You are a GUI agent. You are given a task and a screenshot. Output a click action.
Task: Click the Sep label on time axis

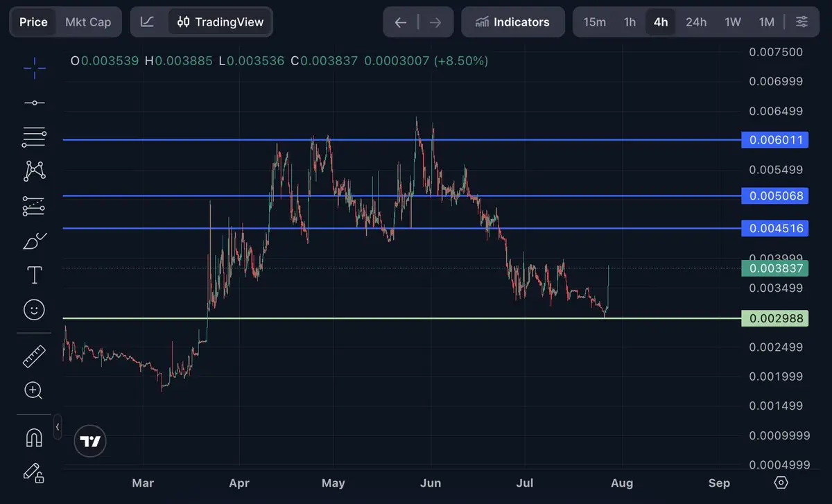(719, 483)
